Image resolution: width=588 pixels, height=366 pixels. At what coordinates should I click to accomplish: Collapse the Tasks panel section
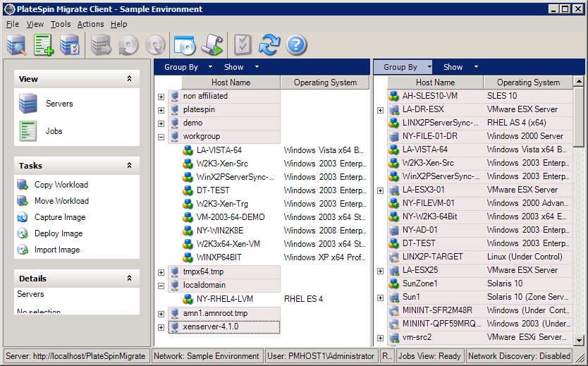coord(129,166)
